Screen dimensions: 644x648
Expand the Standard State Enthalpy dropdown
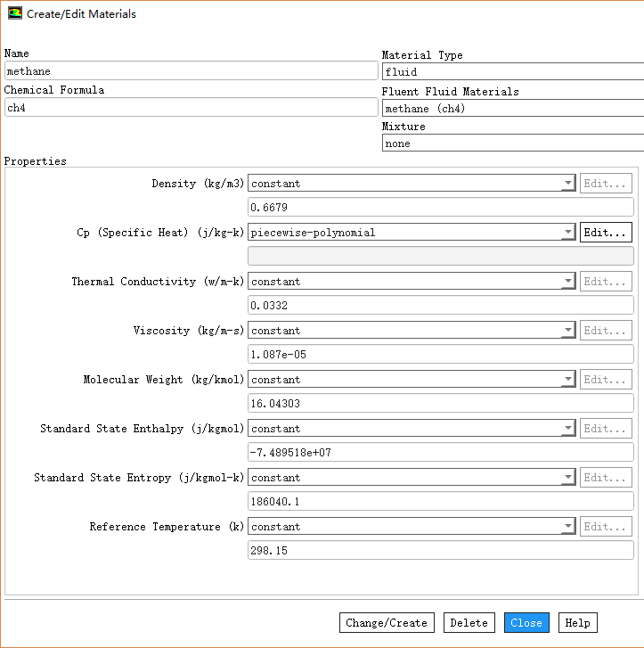[x=412, y=429]
